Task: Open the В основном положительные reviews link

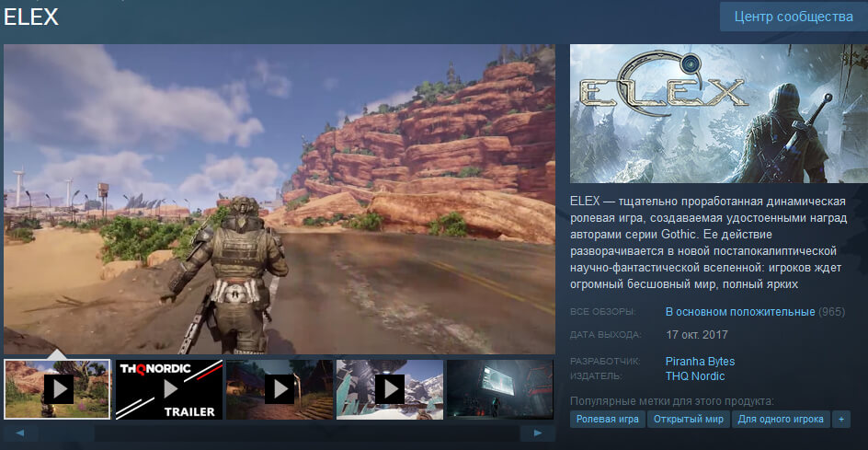Action: [x=740, y=311]
